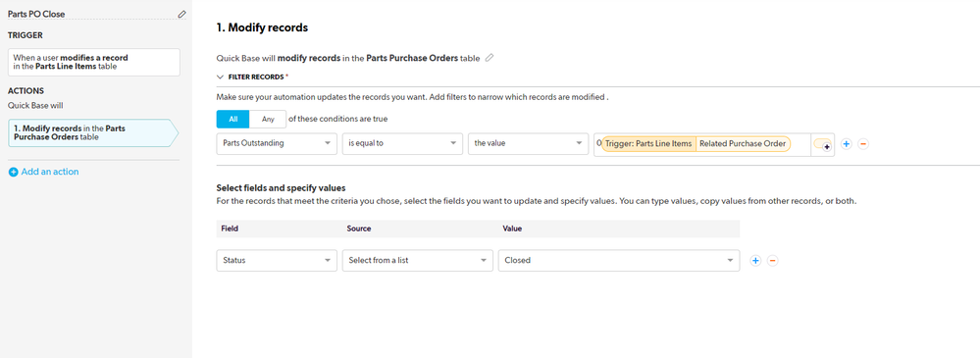Open the Status field dropdown
The width and height of the screenshot is (980, 358).
[277, 261]
